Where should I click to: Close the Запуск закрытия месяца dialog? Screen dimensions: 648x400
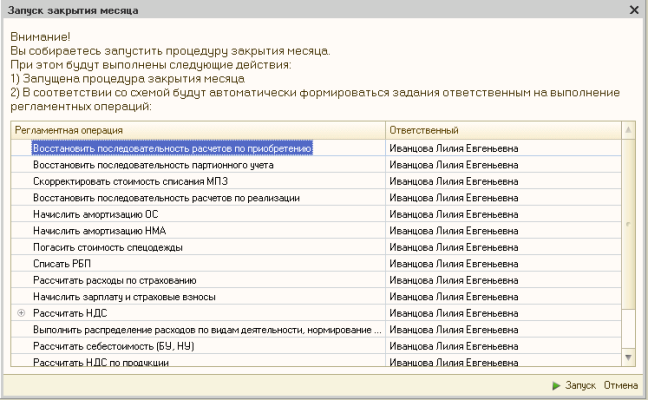point(634,9)
